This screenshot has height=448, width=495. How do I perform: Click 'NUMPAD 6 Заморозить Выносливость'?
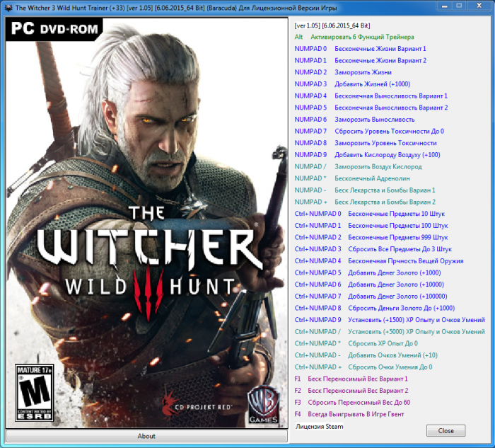coord(354,120)
